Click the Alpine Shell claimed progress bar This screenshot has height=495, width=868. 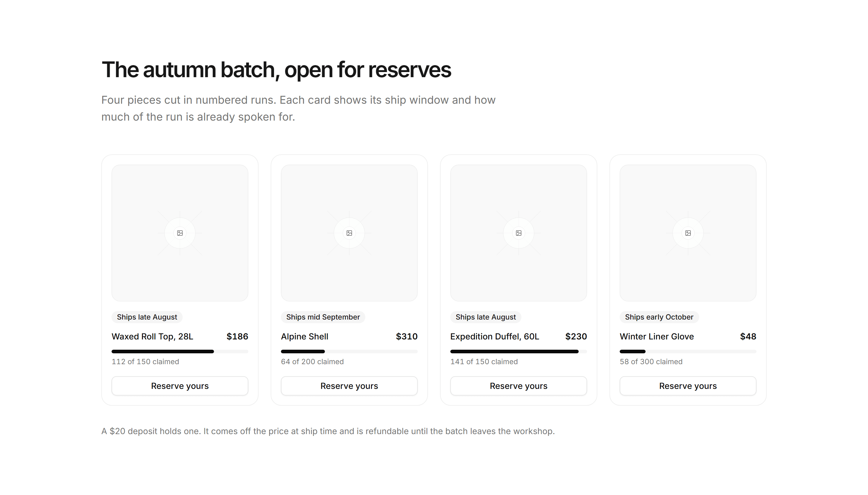pyautogui.click(x=349, y=352)
